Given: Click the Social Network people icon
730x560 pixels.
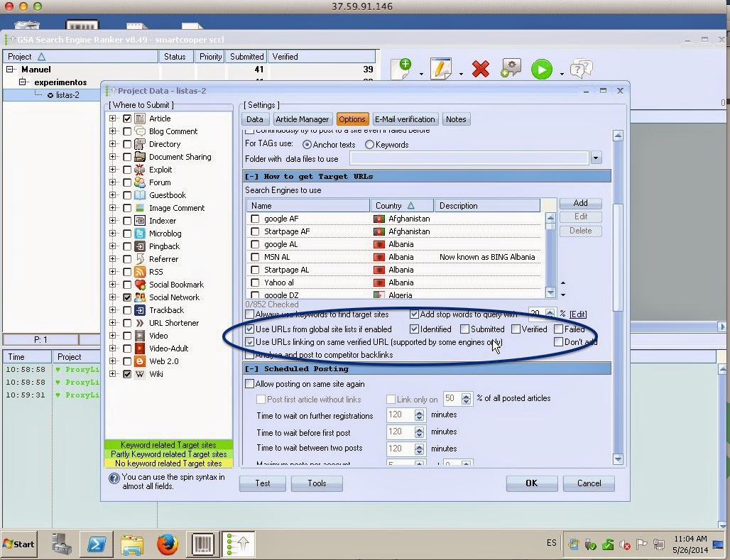Looking at the screenshot, I should click(140, 297).
